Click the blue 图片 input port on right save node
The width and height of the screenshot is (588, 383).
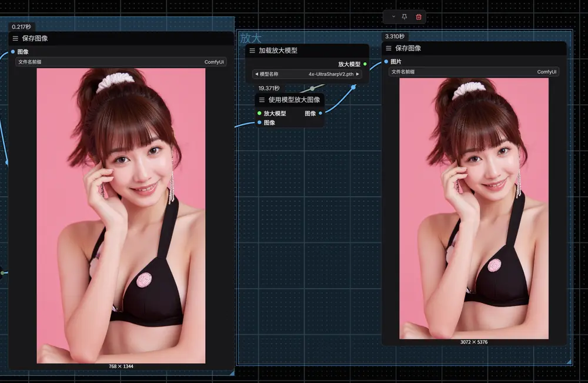click(x=386, y=62)
